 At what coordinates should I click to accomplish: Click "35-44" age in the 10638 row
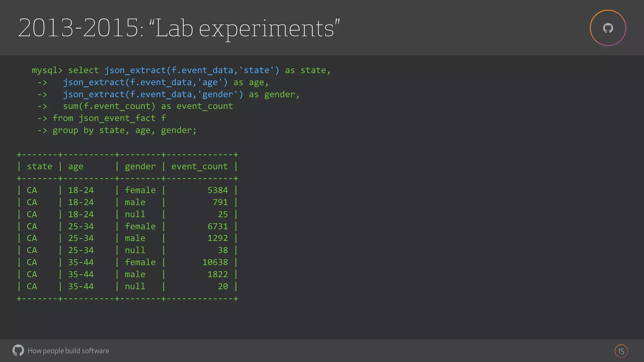click(x=81, y=262)
